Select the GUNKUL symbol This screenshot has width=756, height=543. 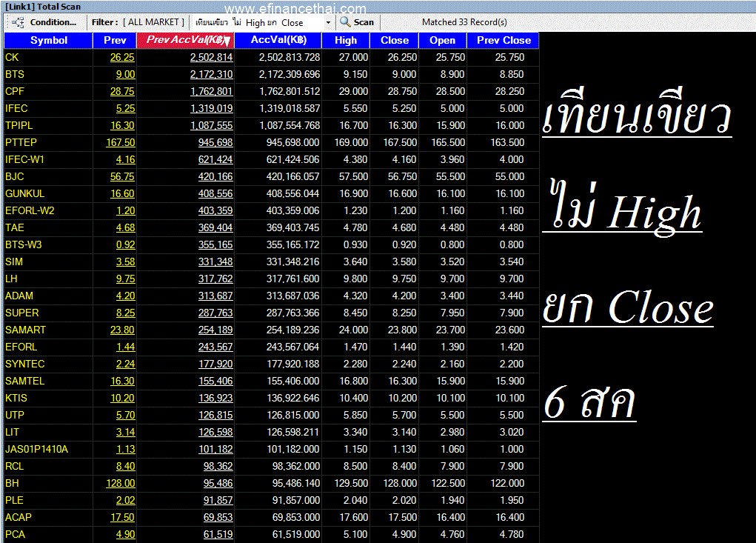tap(24, 194)
